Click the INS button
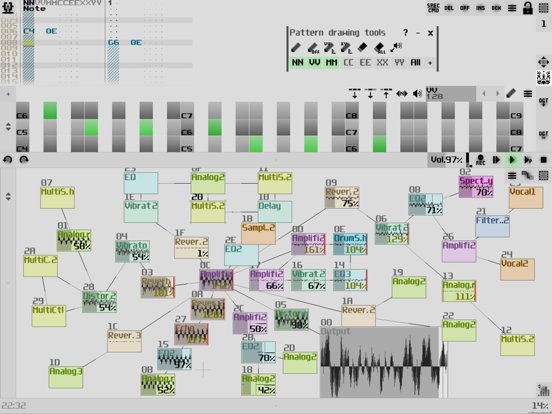Viewport: 552px width, 414px height. [x=481, y=8]
